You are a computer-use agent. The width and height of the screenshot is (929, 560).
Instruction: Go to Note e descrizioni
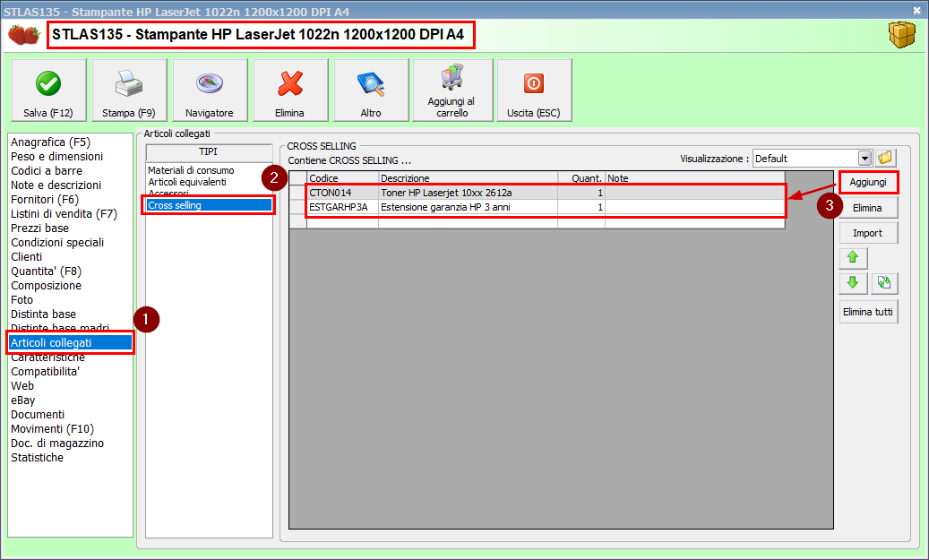pos(56,185)
